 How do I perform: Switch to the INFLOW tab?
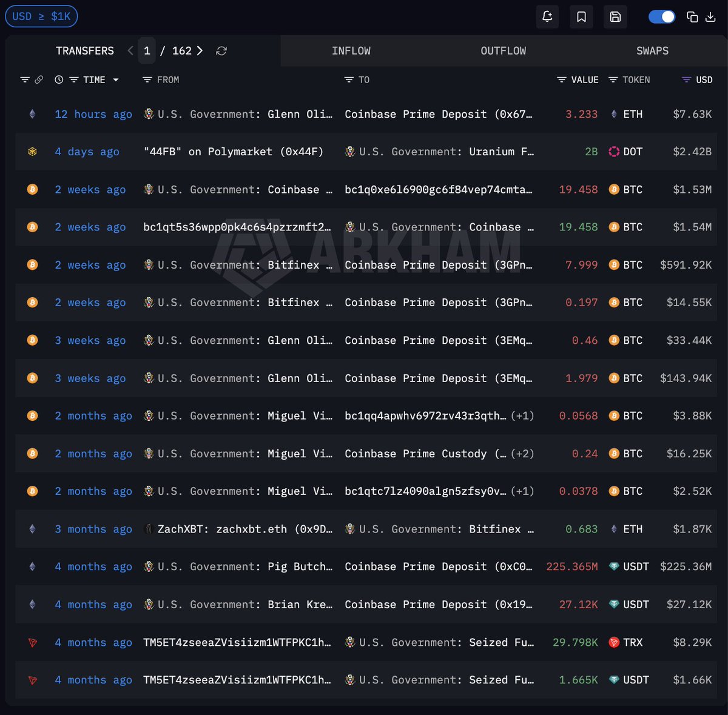(351, 51)
